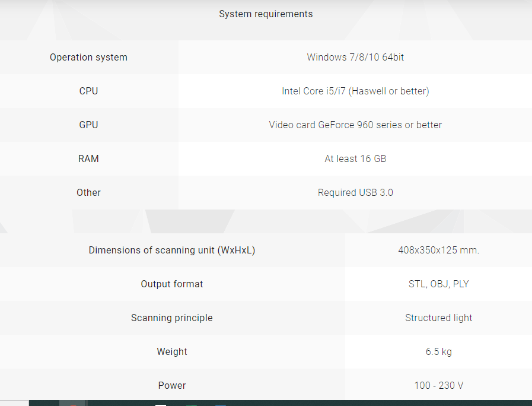Click the GeForce 960 series video card text
Screen dimensions: 532x406
pyautogui.click(x=355, y=125)
